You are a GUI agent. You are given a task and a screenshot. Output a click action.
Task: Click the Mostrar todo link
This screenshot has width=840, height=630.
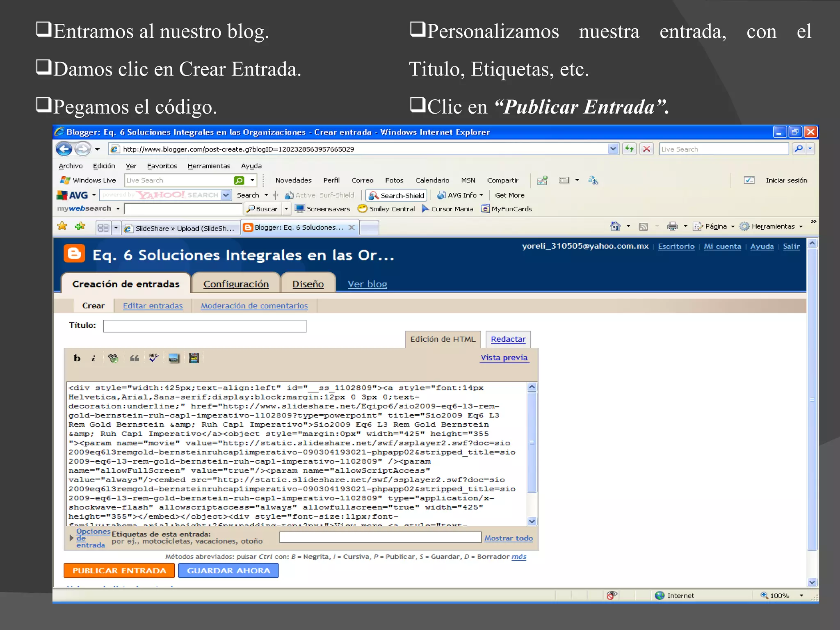click(x=509, y=538)
